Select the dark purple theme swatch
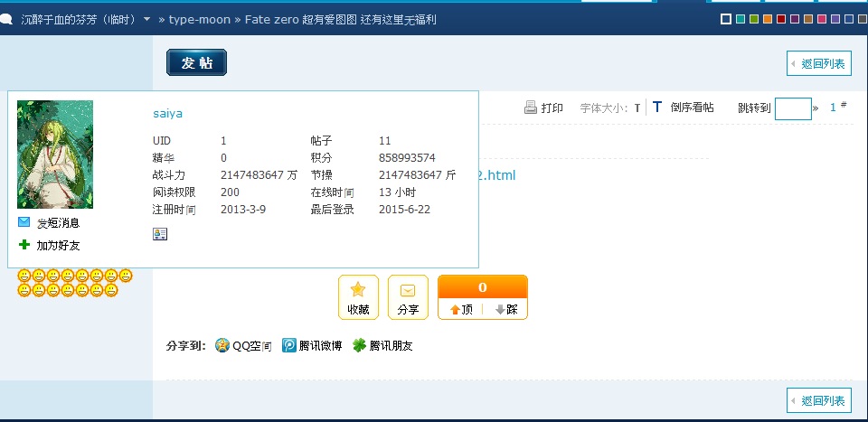Screen dimensions: 868x422 pyautogui.click(x=795, y=19)
